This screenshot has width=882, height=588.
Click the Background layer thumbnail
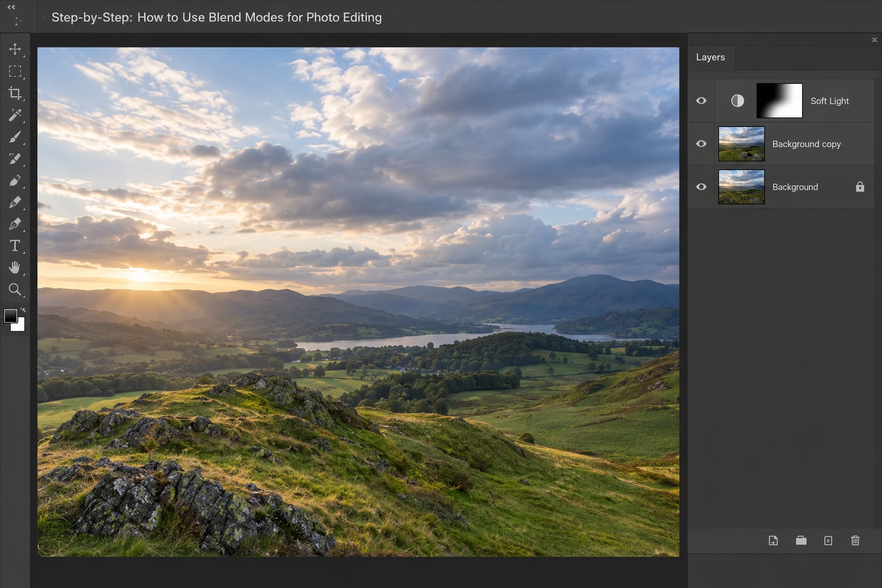(741, 187)
